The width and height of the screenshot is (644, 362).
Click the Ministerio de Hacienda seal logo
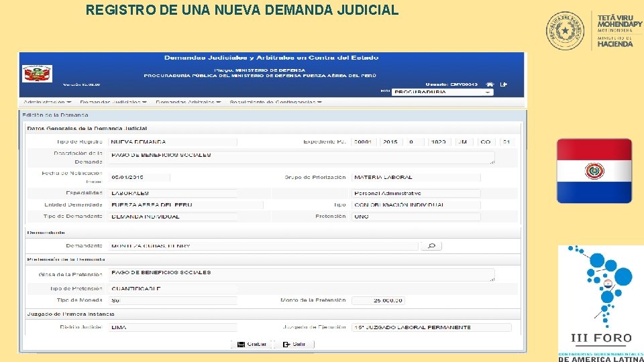pyautogui.click(x=565, y=31)
